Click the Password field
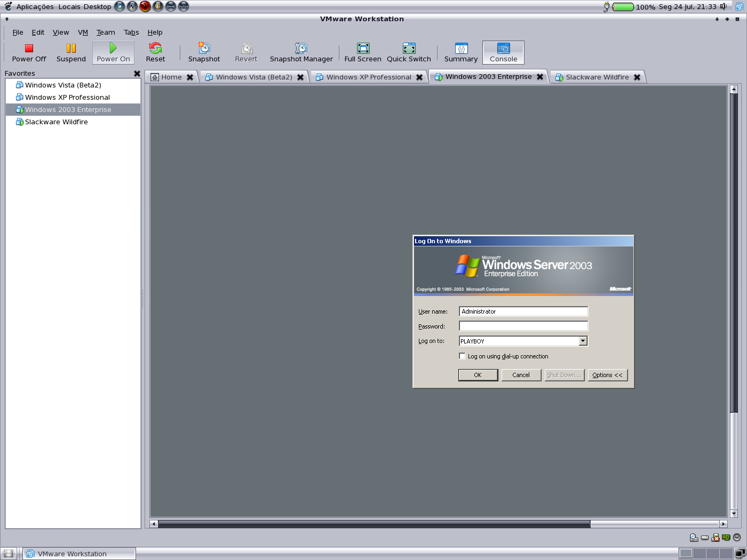Screen dimensions: 747x560 point(523,326)
